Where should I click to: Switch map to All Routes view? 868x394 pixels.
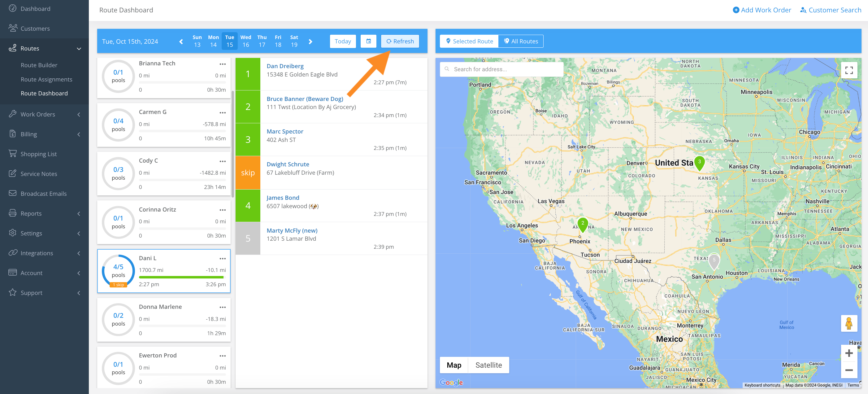pyautogui.click(x=521, y=41)
